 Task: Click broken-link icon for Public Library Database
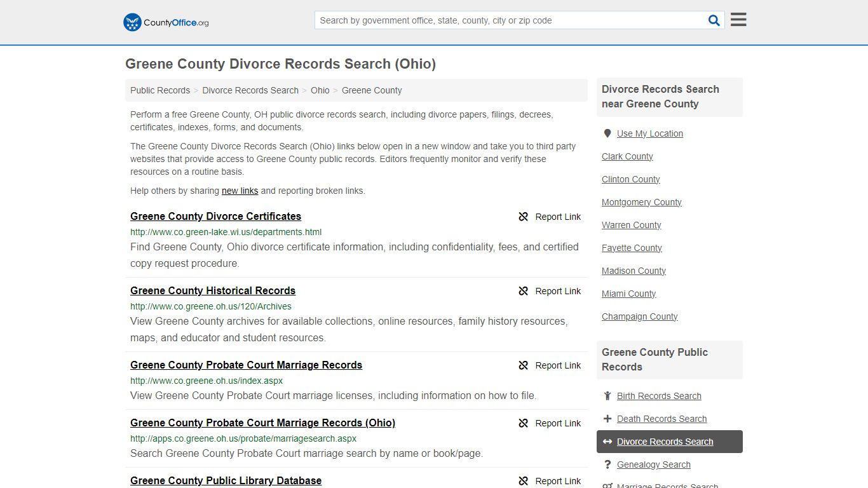(524, 481)
